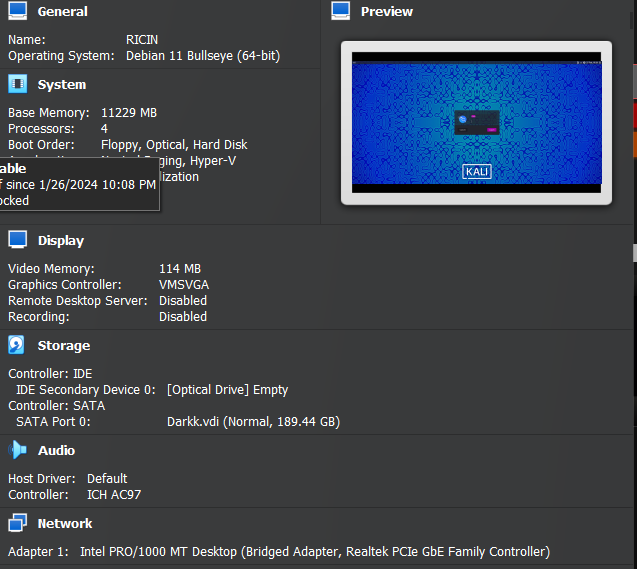This screenshot has height=569, width=637.
Task: Click [Optical Drive] Empty entry
Action: 228,390
